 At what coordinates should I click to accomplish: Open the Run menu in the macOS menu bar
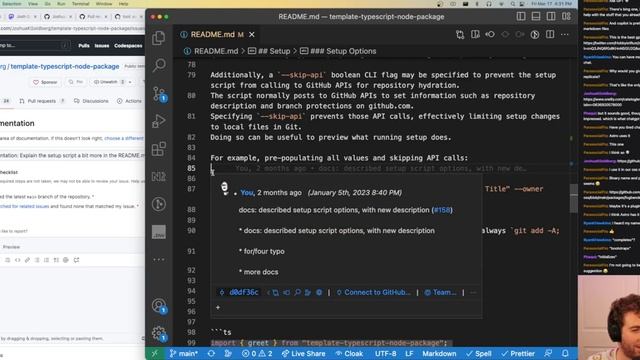61,4
